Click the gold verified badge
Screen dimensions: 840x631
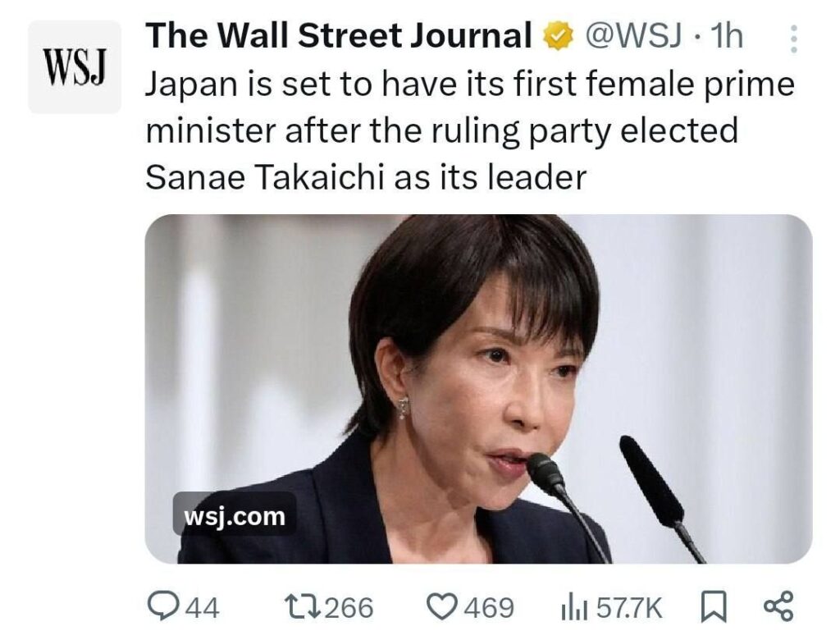click(557, 36)
